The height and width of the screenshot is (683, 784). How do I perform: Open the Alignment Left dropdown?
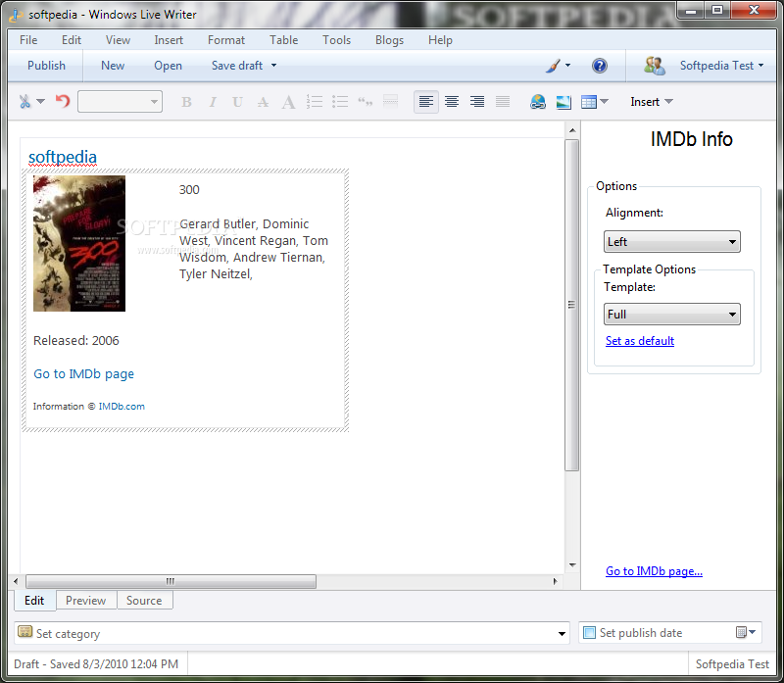pos(672,241)
